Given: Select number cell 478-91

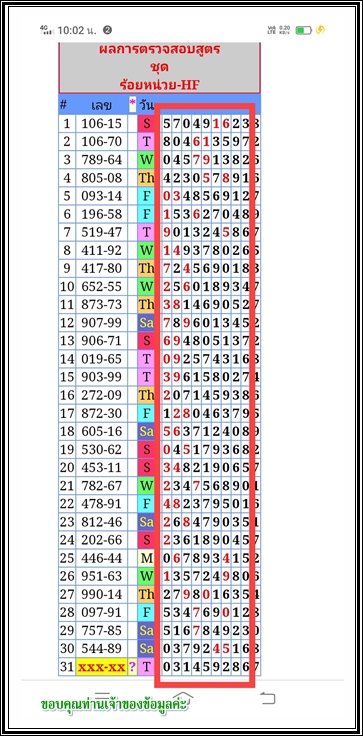Looking at the screenshot, I should [x=101, y=504].
